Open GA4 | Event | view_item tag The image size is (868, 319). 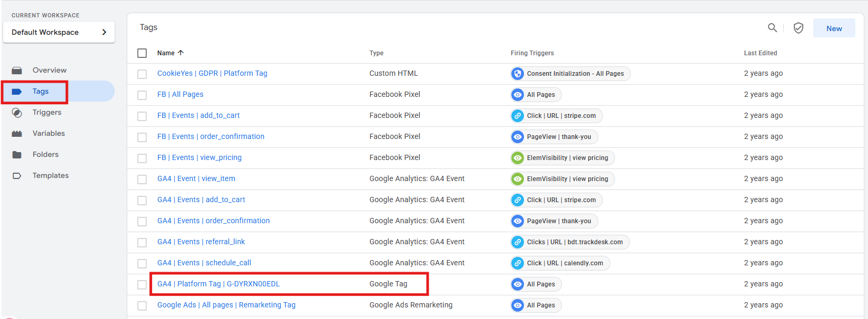pos(196,178)
